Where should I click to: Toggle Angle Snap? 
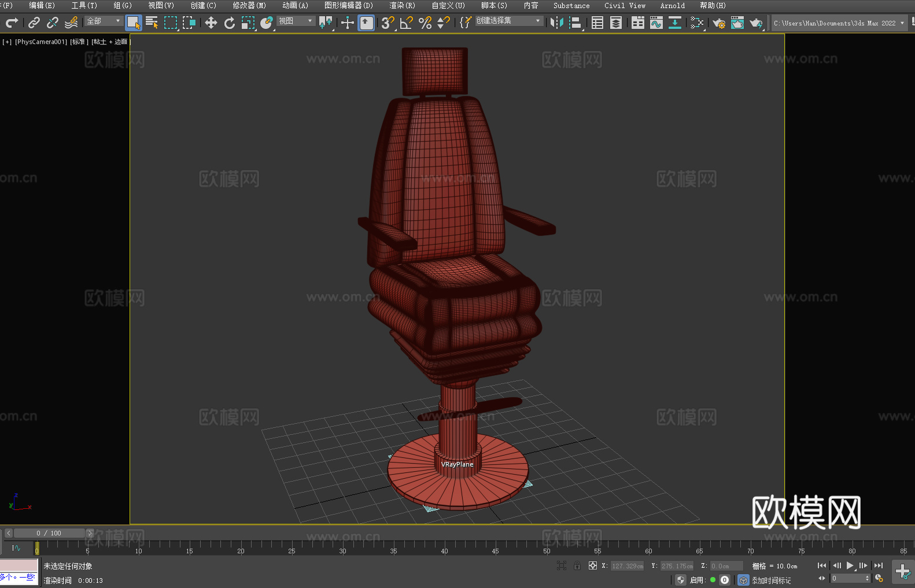[x=407, y=23]
